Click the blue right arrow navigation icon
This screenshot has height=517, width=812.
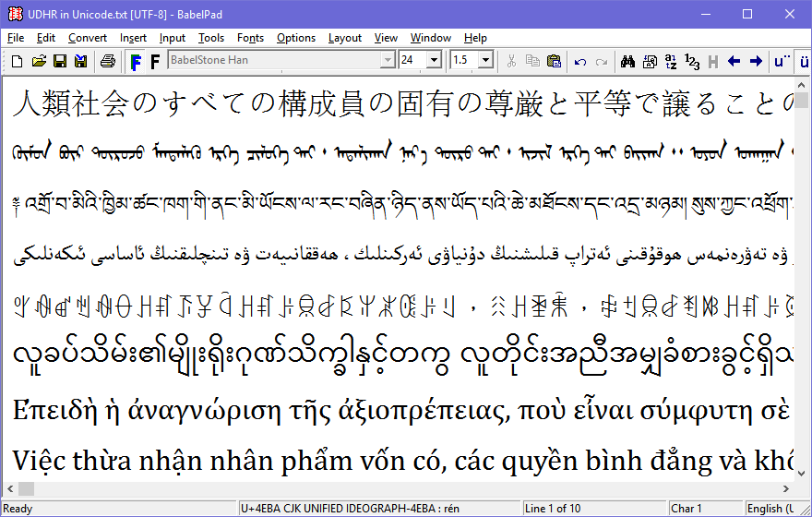756,61
